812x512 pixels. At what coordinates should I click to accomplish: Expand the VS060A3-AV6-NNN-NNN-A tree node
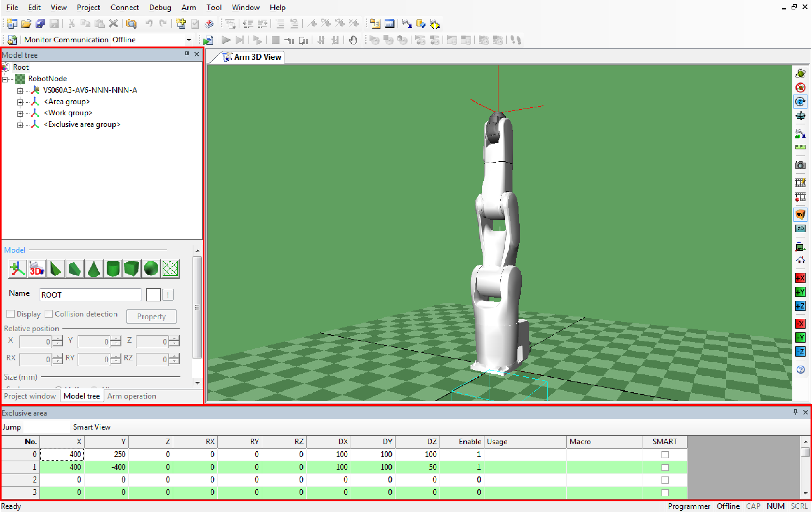(x=20, y=90)
